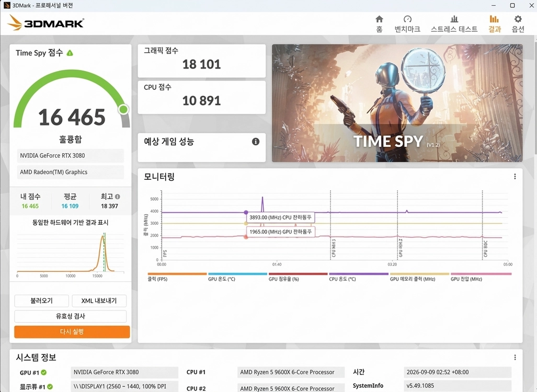
Task: Open the Home tab icon
Action: click(x=379, y=19)
